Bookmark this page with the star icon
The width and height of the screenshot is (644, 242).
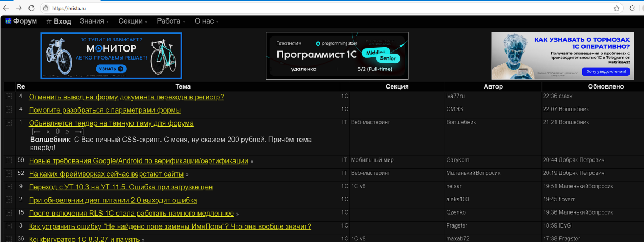click(x=617, y=8)
